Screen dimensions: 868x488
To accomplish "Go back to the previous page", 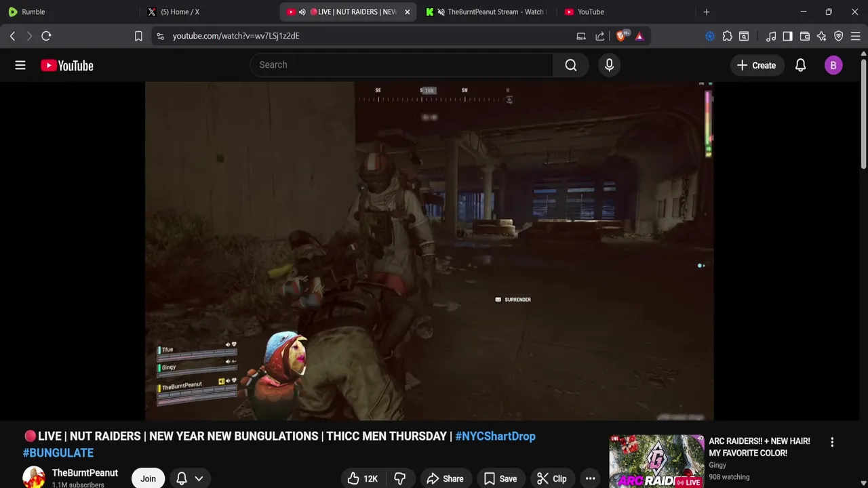I will click(x=12, y=36).
